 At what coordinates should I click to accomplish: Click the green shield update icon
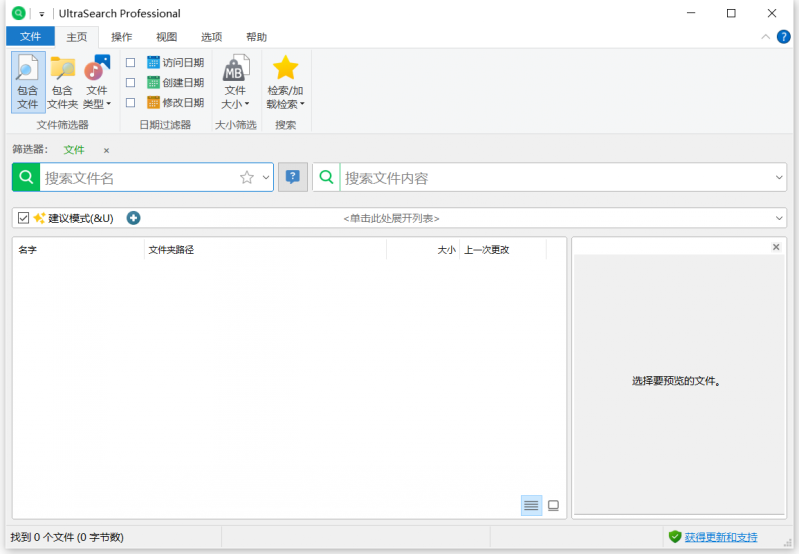click(x=675, y=537)
